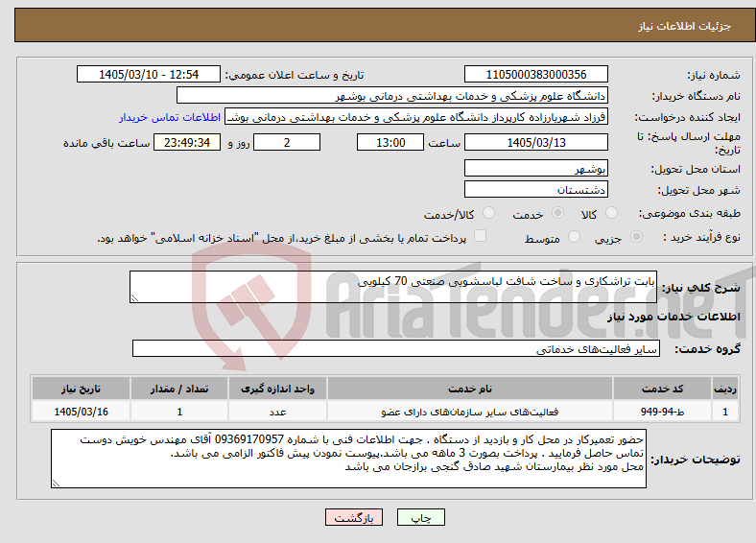Click the ساعت باقی مانده label

pos(106,143)
